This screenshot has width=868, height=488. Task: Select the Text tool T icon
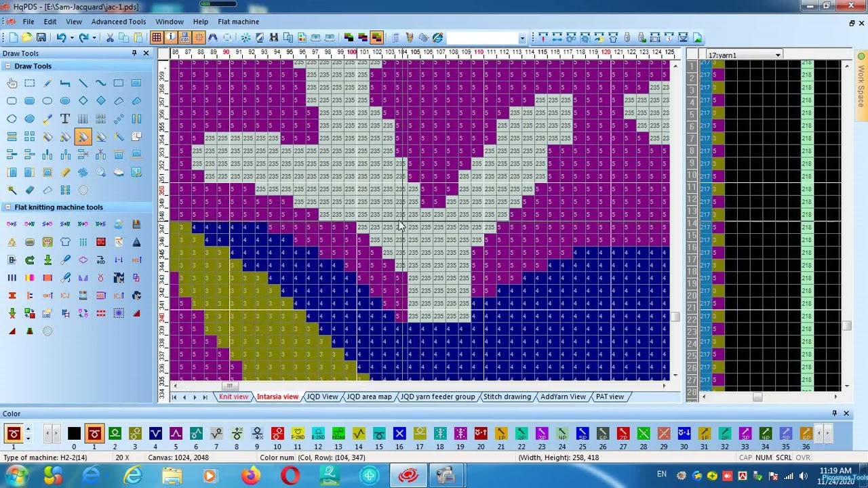pos(65,119)
